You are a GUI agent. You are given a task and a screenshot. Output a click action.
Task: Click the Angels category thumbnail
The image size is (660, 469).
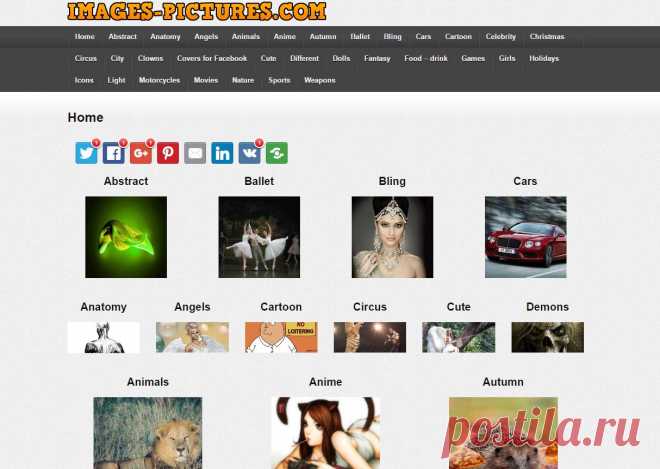(x=192, y=337)
